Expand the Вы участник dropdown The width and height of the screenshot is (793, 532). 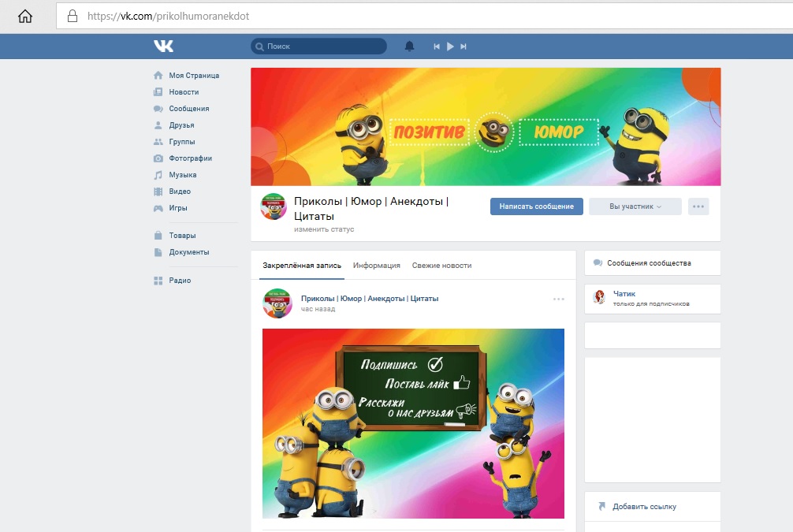(x=635, y=206)
